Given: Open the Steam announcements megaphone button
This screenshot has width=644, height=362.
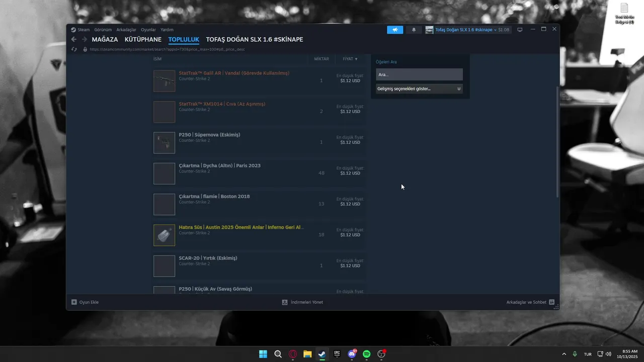Looking at the screenshot, I should click(395, 30).
